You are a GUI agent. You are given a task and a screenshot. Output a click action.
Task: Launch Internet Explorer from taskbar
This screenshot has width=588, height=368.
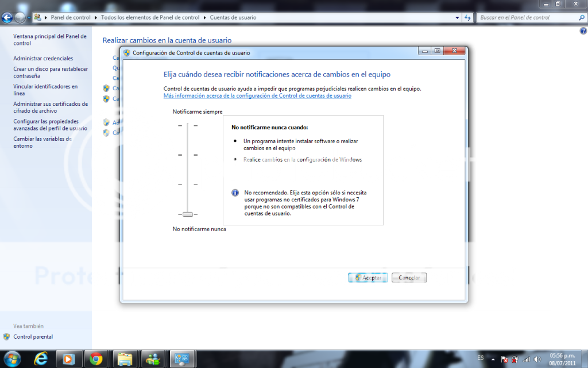coord(41,359)
